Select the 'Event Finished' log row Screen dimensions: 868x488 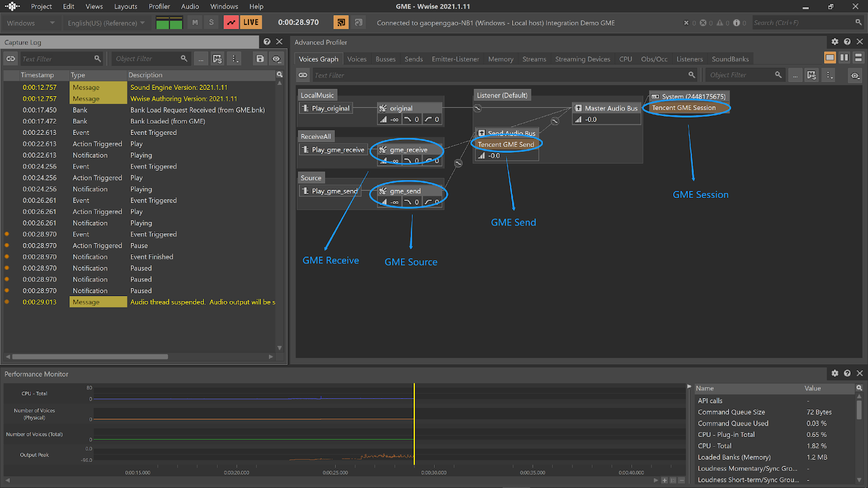(140, 257)
